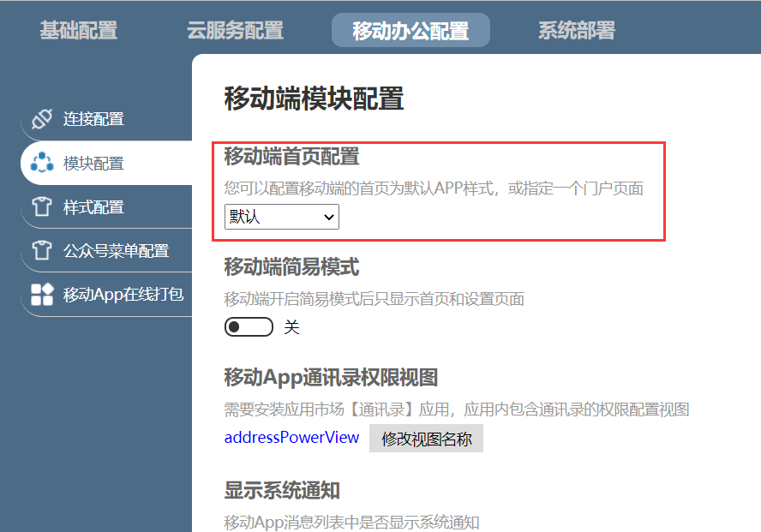Click the 修改视图名称 button
The image size is (761, 532).
426,439
